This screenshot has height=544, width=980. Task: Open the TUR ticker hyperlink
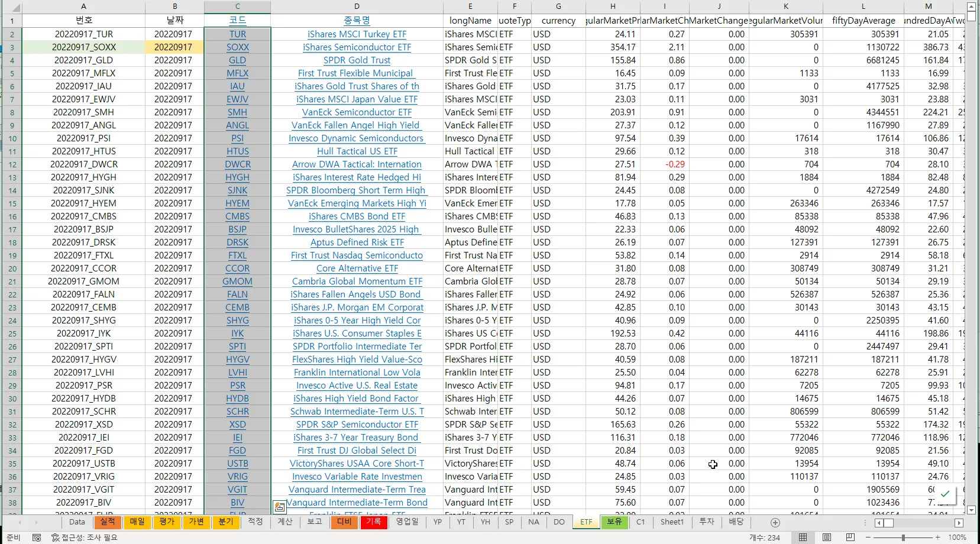point(238,34)
